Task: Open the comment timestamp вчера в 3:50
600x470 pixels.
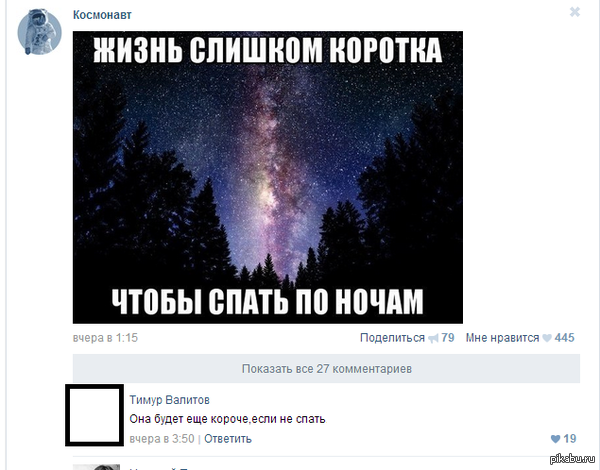Action: tap(162, 439)
